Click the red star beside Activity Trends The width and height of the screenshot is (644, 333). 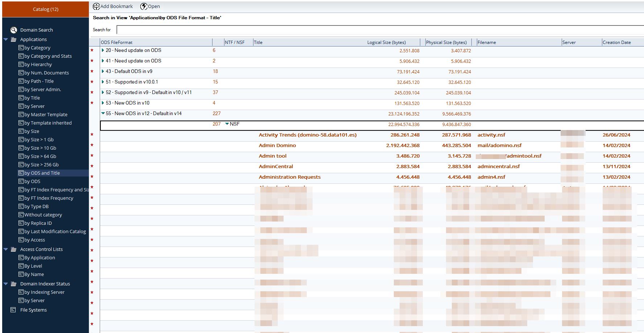pos(92,135)
